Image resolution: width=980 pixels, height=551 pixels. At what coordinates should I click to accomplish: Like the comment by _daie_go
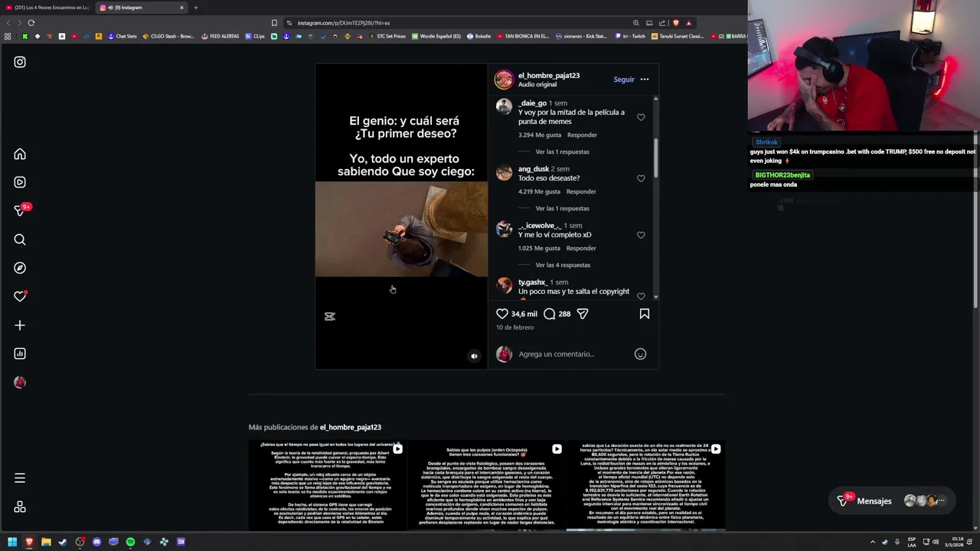click(641, 117)
